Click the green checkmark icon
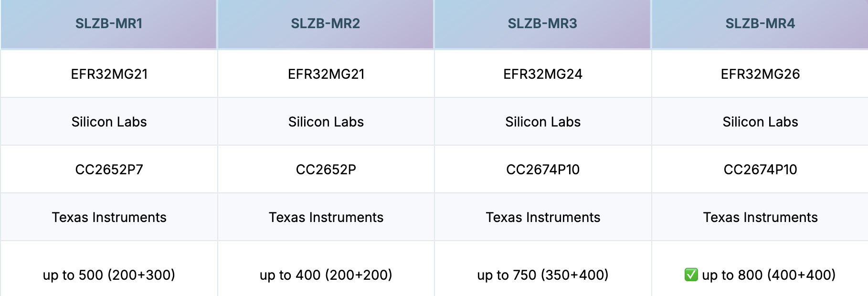The image size is (868, 296). point(691,275)
